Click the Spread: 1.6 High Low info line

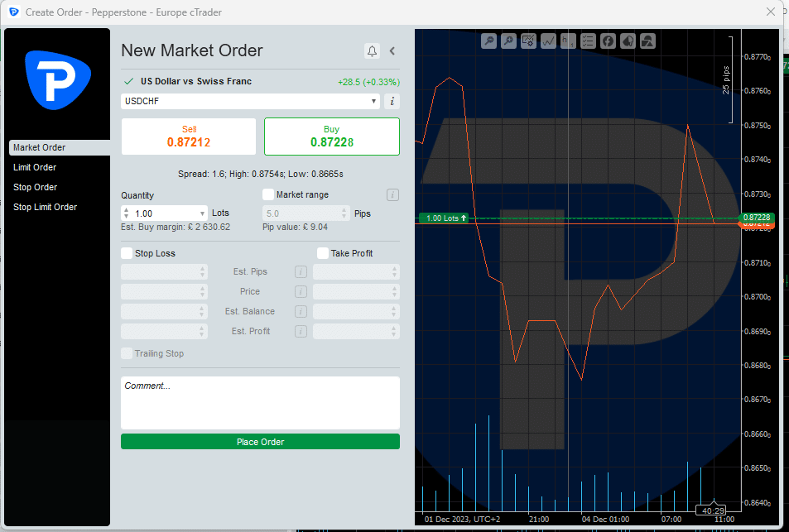(261, 174)
